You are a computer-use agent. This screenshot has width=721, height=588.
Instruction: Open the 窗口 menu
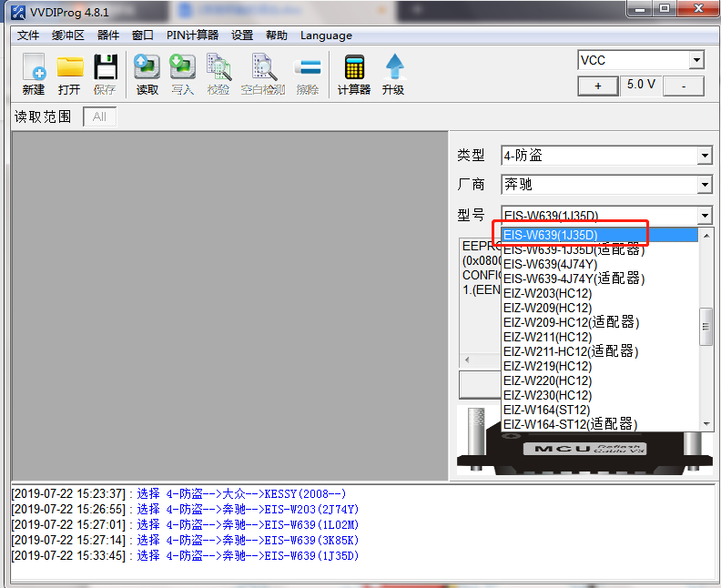pyautogui.click(x=143, y=35)
